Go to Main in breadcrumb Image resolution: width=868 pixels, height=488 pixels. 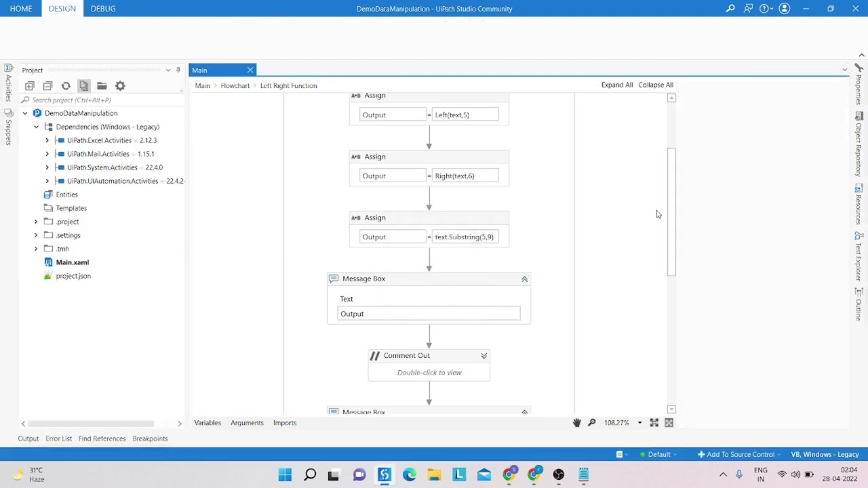tap(203, 85)
